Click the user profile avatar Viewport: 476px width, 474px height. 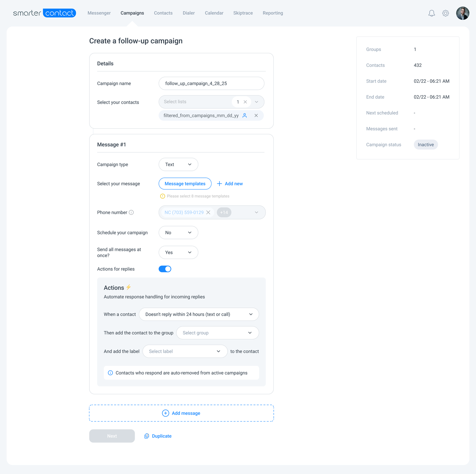coord(463,13)
